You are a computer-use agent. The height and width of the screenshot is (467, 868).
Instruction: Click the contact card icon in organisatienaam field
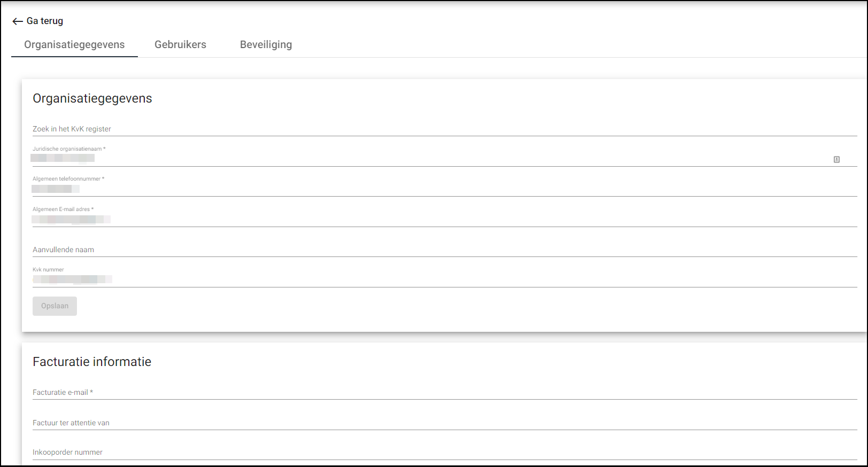click(x=836, y=159)
